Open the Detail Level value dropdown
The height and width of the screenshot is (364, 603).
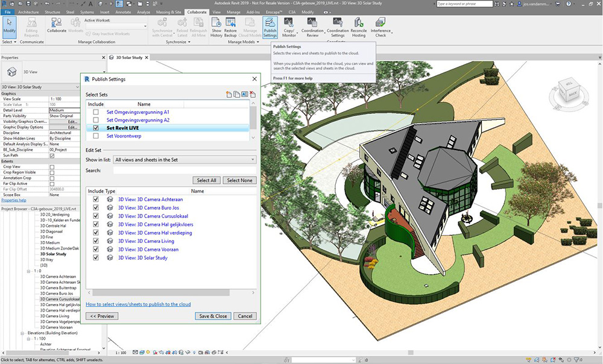[65, 110]
